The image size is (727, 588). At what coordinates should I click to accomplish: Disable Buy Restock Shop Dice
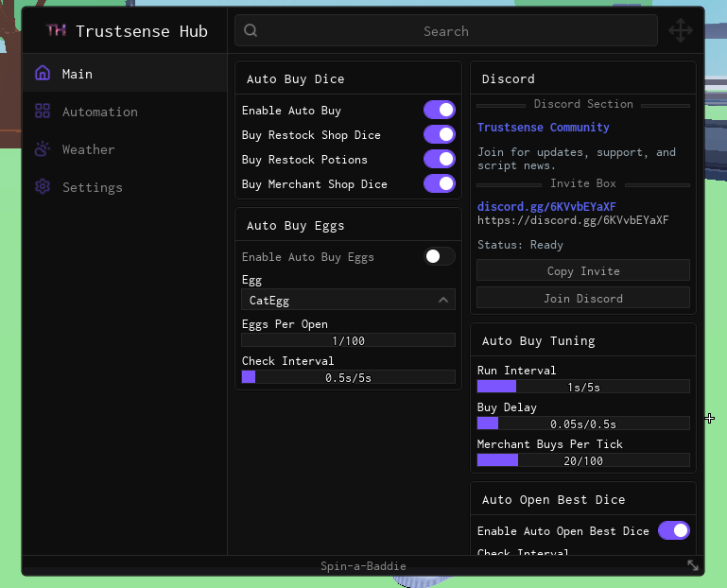tap(439, 134)
